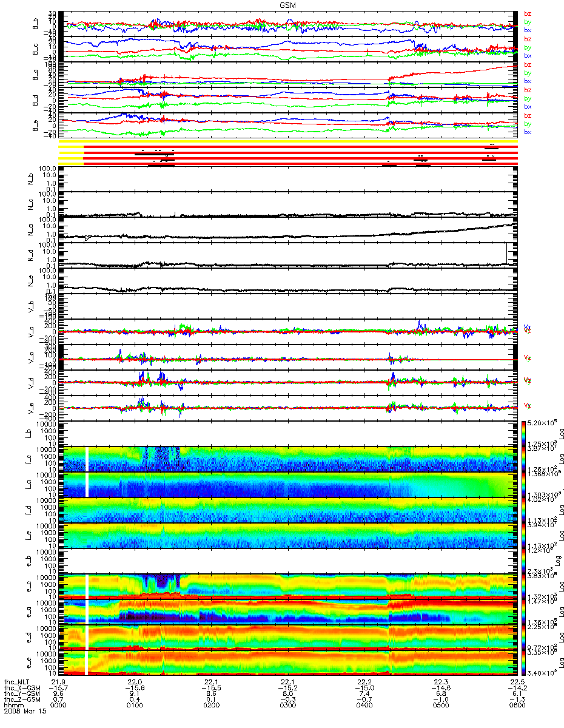Click the bx legend of the B_d panel
This screenshot has width=564, height=728.
(x=528, y=106)
